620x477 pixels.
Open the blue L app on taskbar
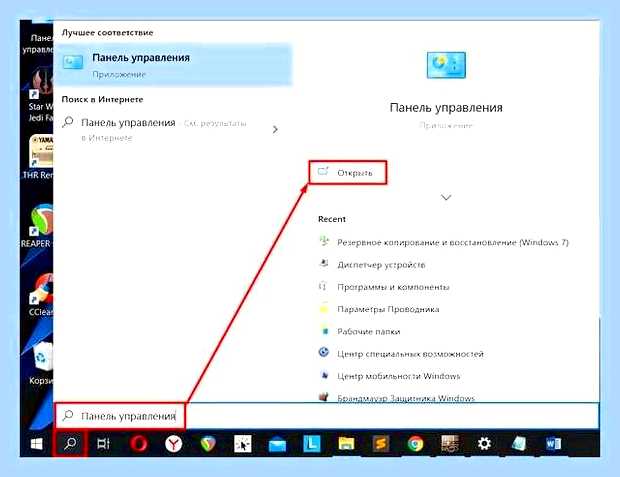[312, 444]
